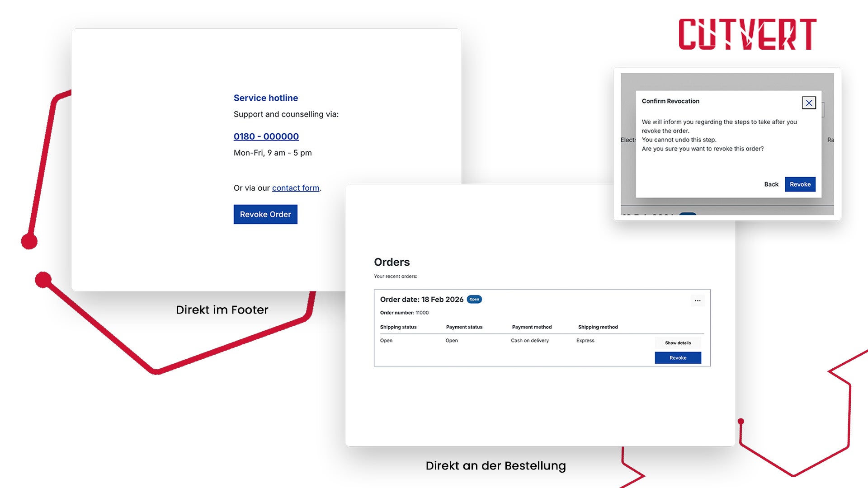Close the Confirm Revocation dialog

pos(809,103)
